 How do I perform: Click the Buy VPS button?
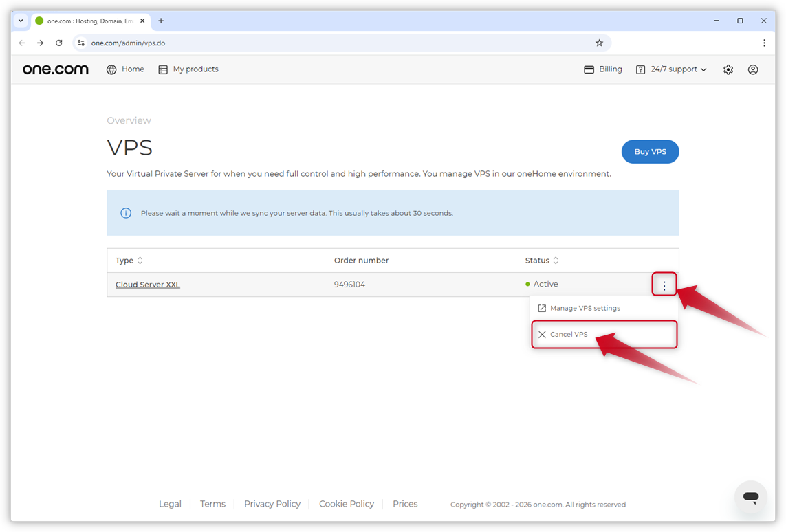650,151
